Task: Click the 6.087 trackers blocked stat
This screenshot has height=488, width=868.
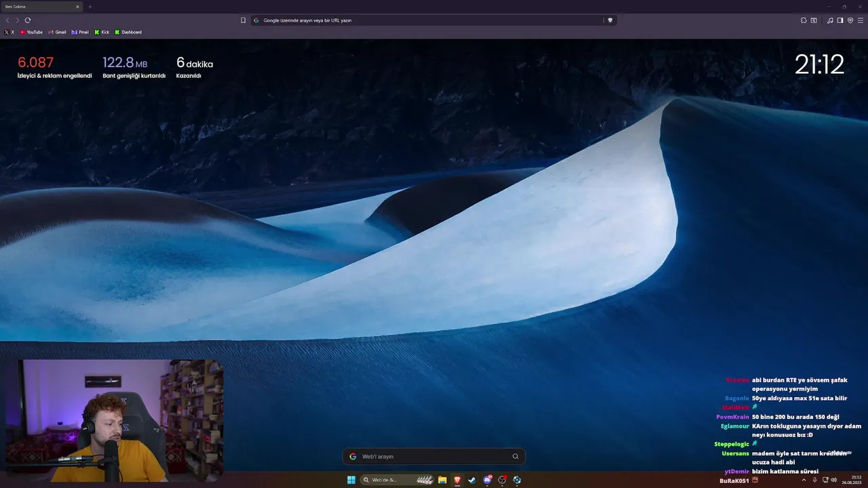Action: 54,67
